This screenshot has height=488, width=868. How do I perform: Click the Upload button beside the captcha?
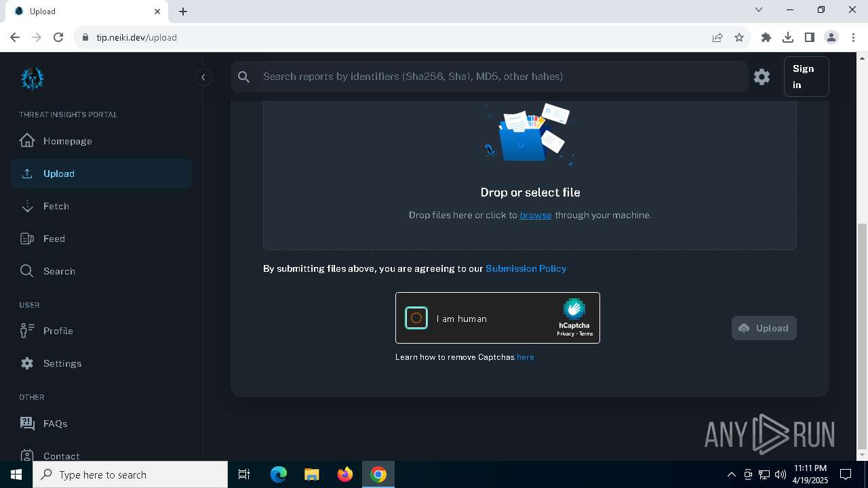click(x=764, y=328)
